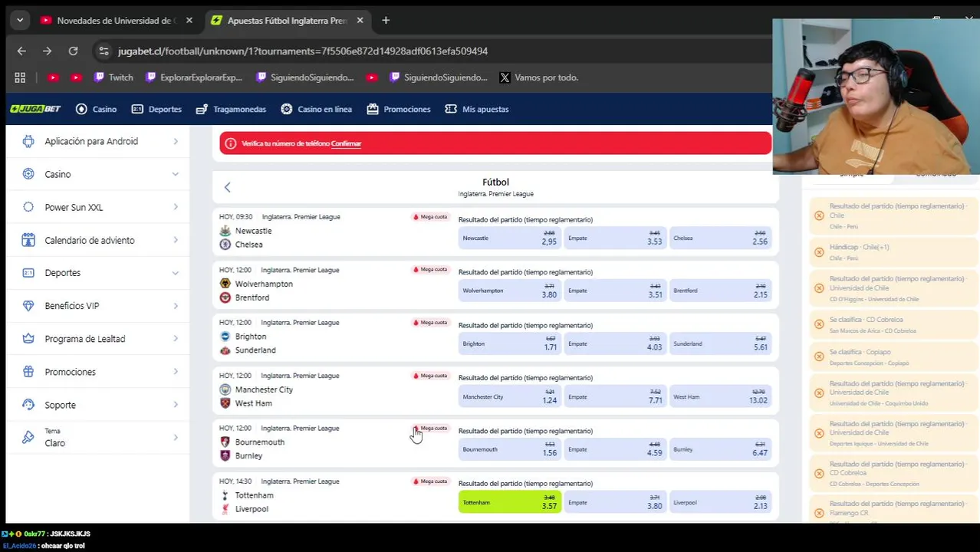Close the Novedades de Universidad tab
The width and height of the screenshot is (980, 552).
click(x=189, y=21)
